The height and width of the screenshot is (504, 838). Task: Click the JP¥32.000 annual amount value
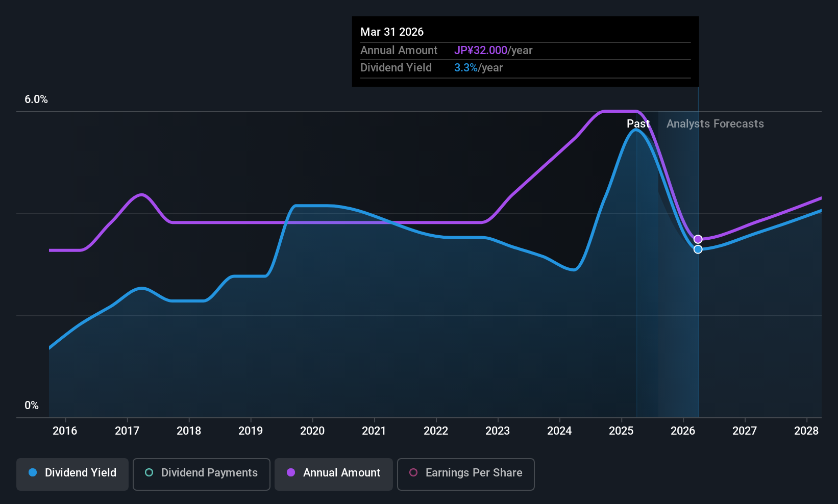[x=481, y=51]
